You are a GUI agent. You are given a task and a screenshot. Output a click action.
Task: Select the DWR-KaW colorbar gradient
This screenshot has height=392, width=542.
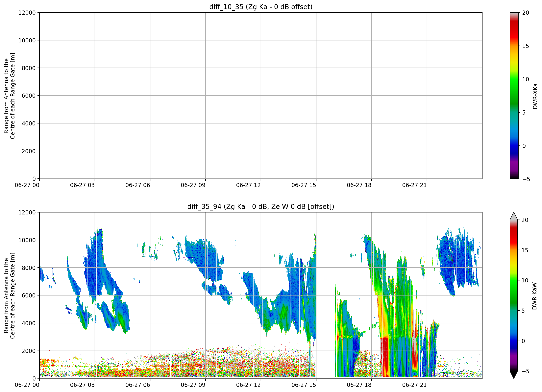coord(514,295)
